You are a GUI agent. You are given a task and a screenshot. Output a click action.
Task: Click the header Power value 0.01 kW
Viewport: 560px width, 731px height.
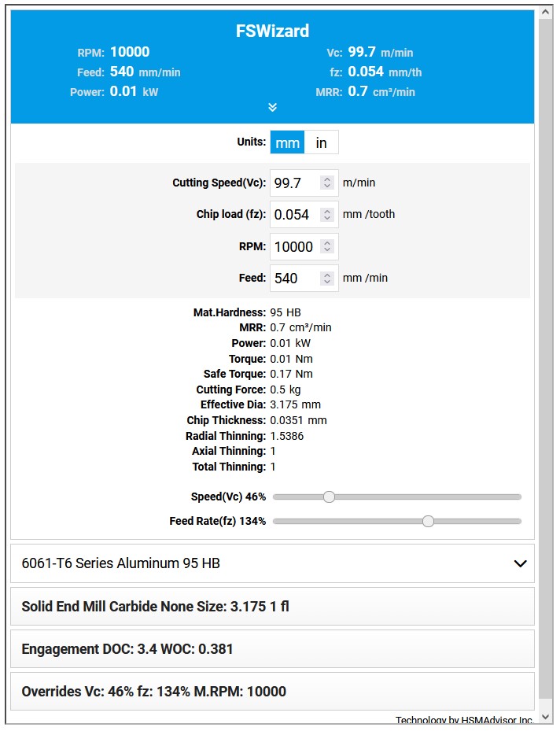[x=134, y=91]
